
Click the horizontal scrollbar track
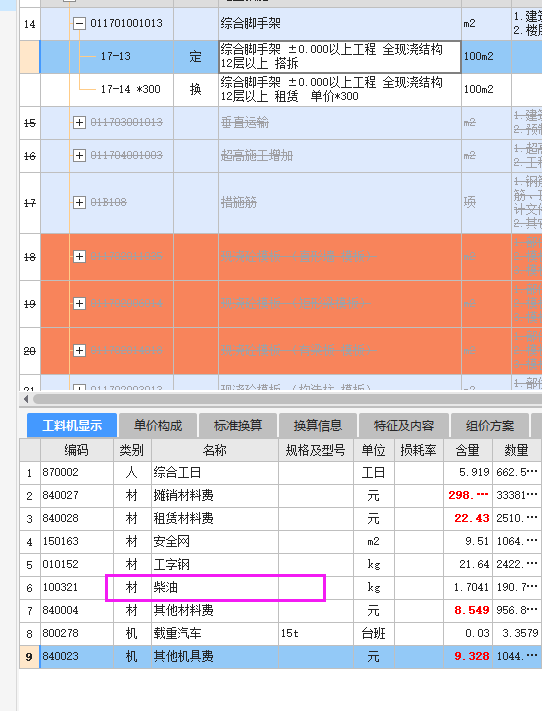coord(287,399)
